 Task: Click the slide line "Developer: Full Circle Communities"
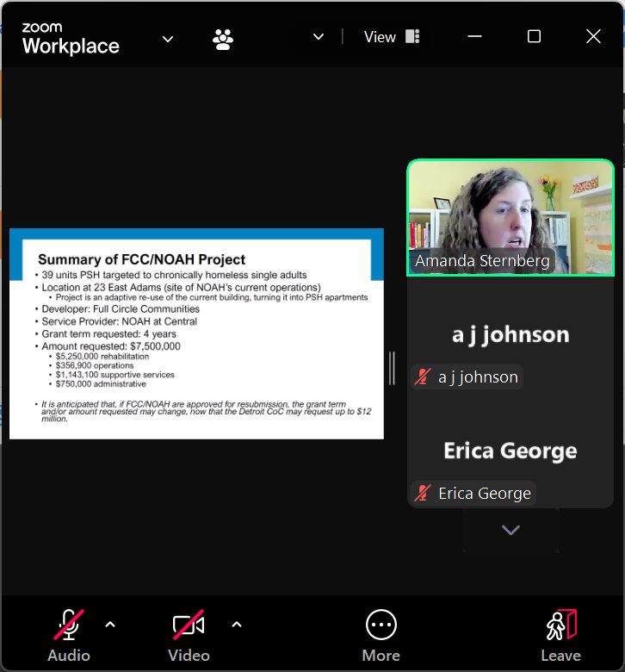121,309
